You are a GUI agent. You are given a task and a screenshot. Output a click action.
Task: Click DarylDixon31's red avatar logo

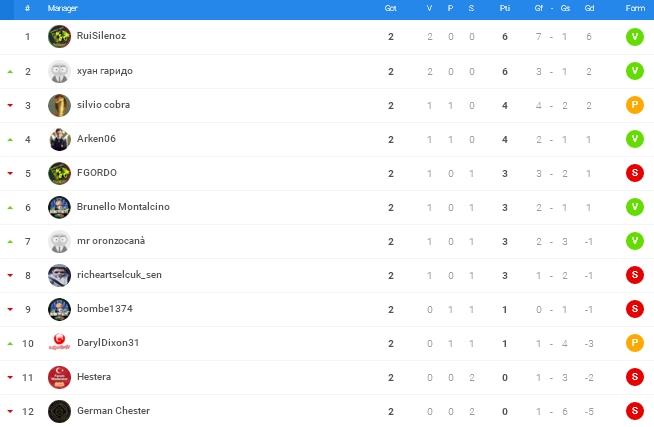click(x=59, y=343)
